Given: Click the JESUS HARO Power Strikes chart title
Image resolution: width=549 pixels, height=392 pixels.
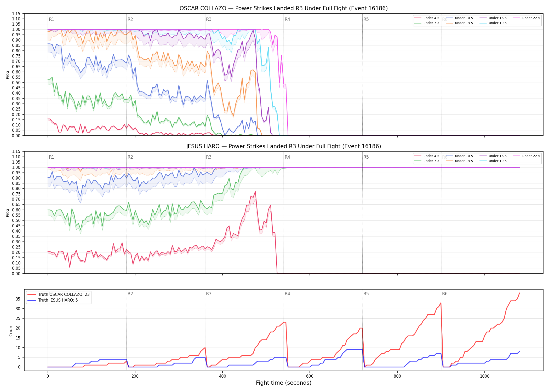Looking at the screenshot, I should (x=284, y=146).
